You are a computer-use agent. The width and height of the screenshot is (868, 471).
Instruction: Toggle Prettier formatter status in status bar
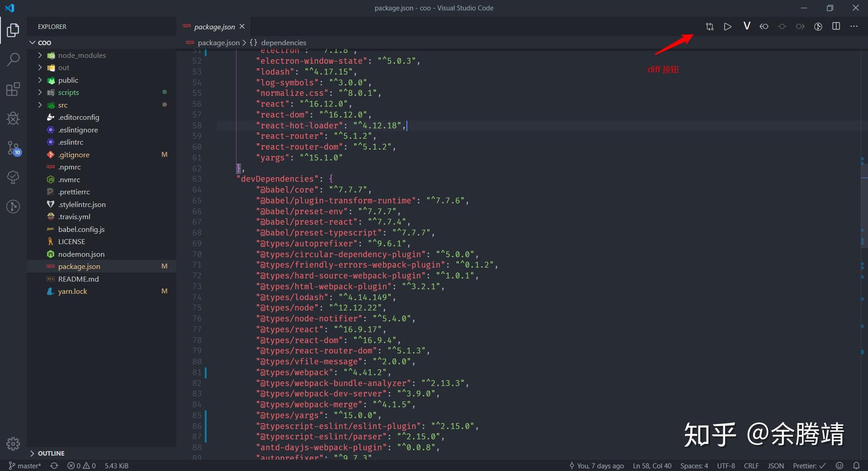click(x=808, y=466)
